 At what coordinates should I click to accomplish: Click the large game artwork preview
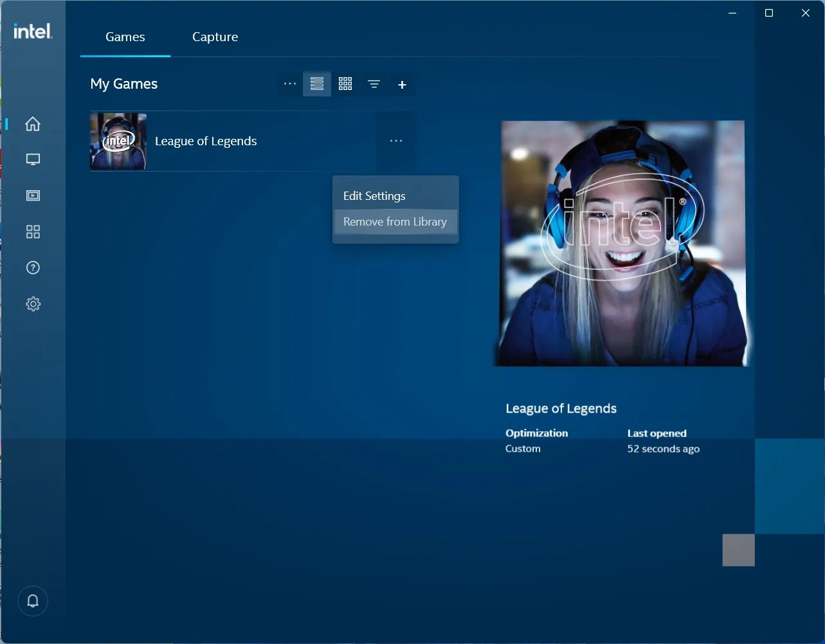[621, 241]
